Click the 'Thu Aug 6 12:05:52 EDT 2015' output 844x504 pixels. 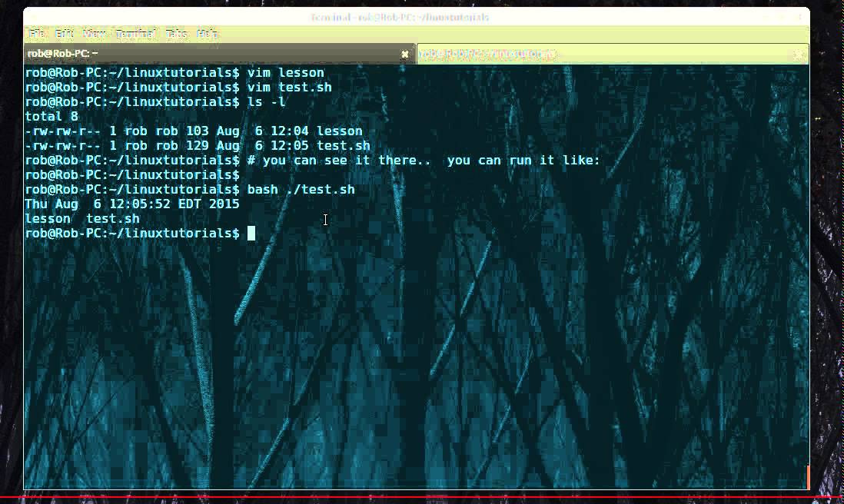tap(132, 204)
